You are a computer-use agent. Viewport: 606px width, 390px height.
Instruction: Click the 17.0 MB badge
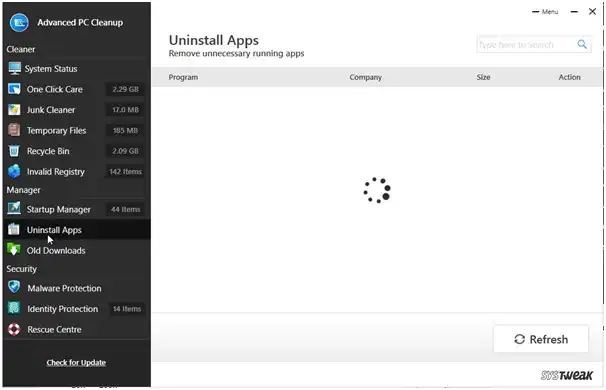tap(125, 110)
